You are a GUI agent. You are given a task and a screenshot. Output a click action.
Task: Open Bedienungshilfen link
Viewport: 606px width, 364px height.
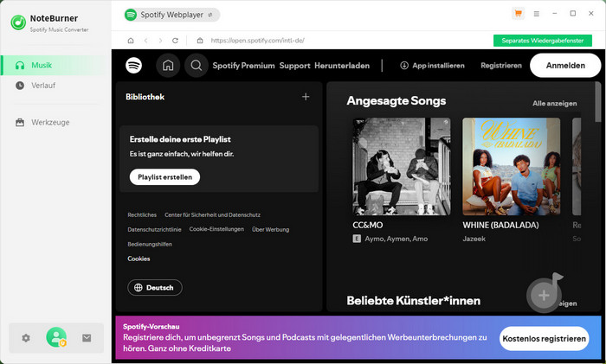point(150,244)
